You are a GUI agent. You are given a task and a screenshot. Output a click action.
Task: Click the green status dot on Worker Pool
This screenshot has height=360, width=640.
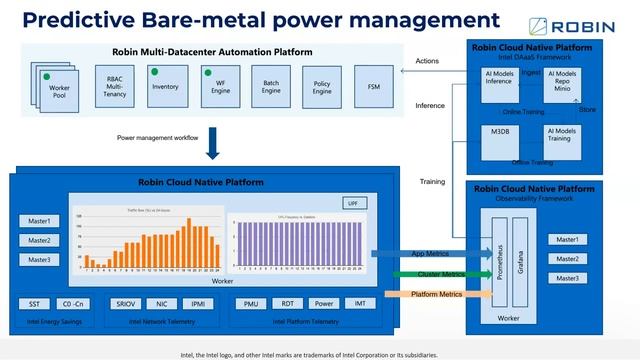pos(47,77)
